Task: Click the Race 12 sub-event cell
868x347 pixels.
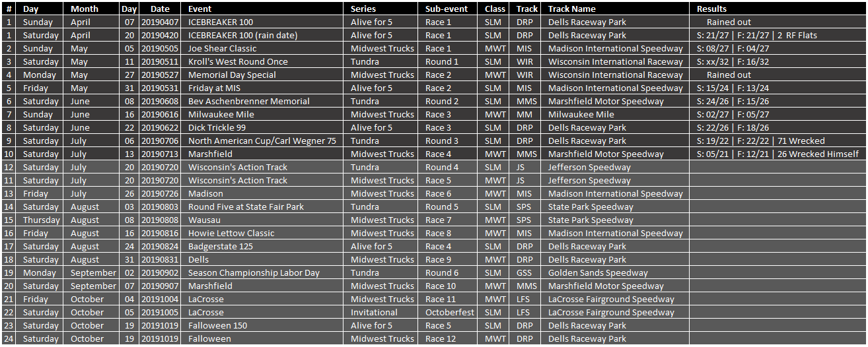Action: tap(450, 338)
